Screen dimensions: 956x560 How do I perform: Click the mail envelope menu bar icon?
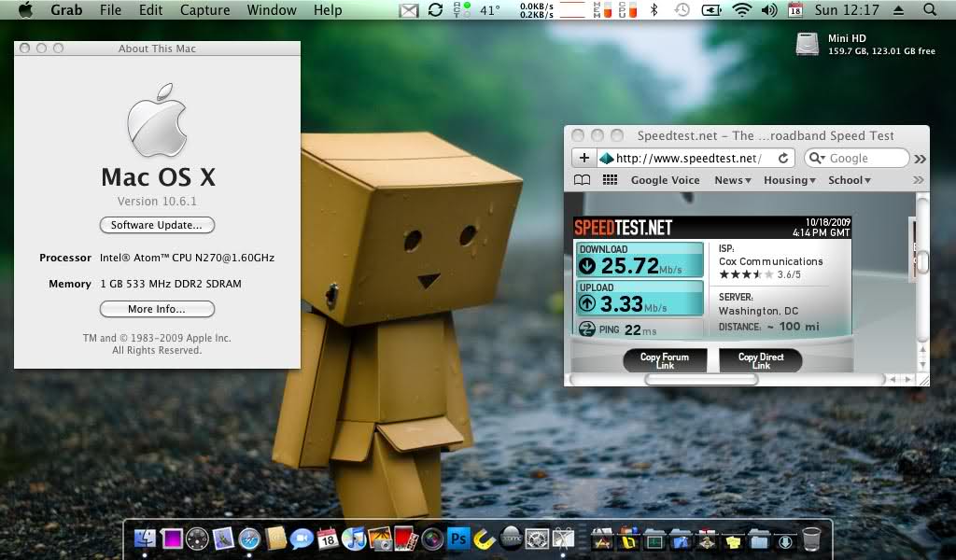tap(409, 10)
